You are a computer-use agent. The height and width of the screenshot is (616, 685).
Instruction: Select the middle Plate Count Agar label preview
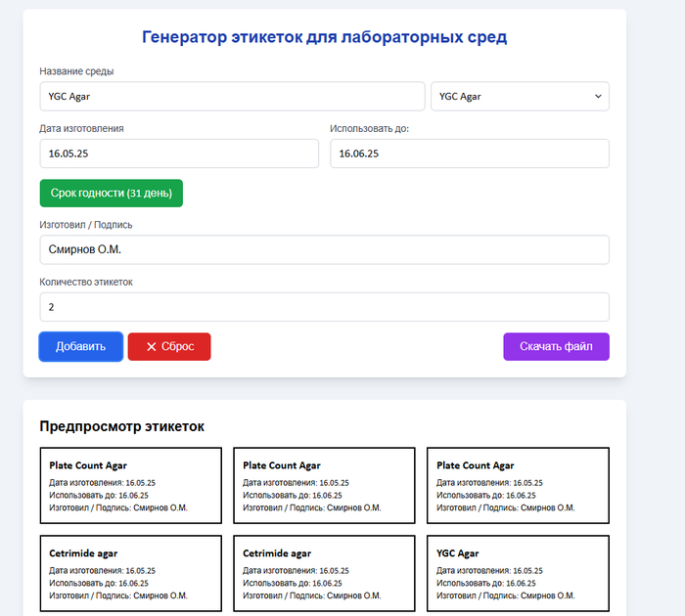(324, 486)
